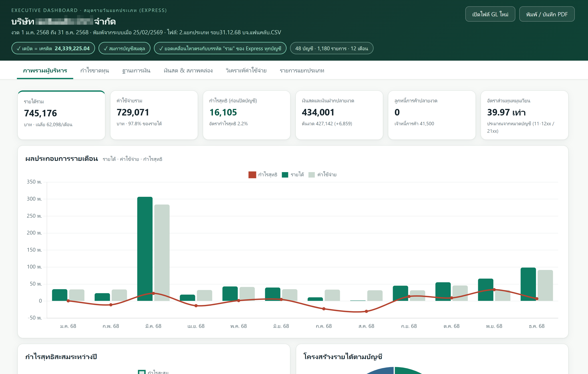Click the ส.ค. 68 net profit point
The image size is (588, 374).
(366, 311)
